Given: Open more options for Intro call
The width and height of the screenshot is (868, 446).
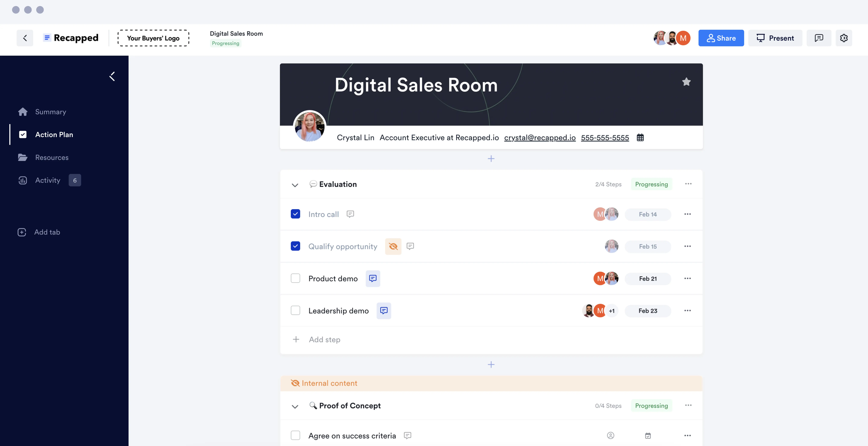Looking at the screenshot, I should [x=687, y=214].
